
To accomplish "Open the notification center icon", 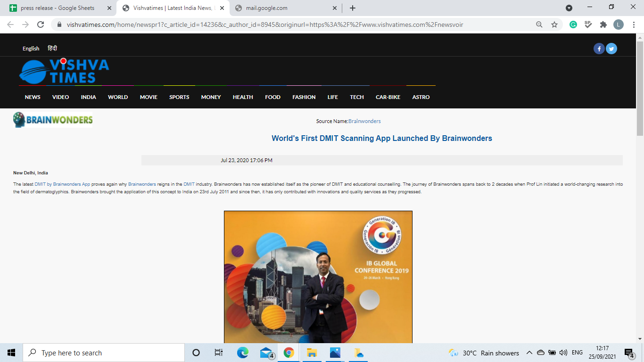I will pyautogui.click(x=629, y=353).
